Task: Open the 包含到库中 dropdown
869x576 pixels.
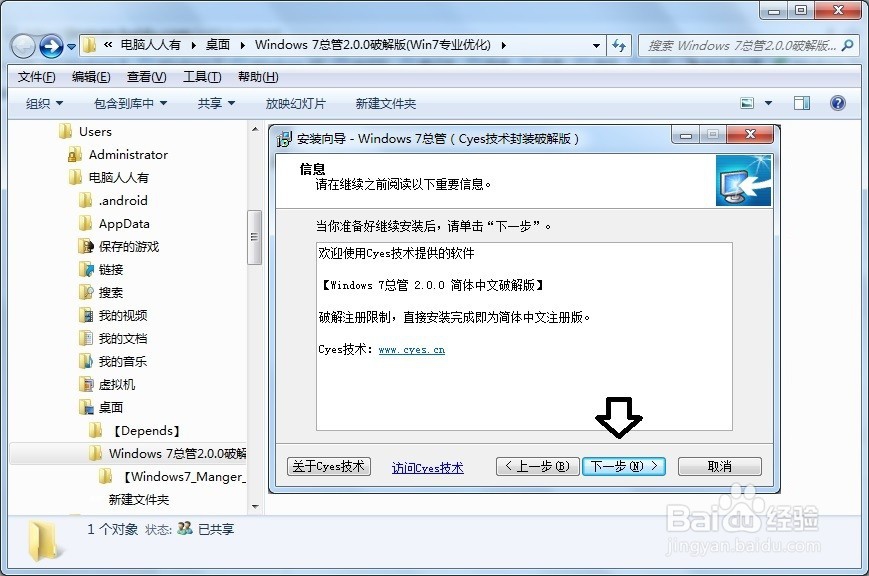Action: pos(130,104)
